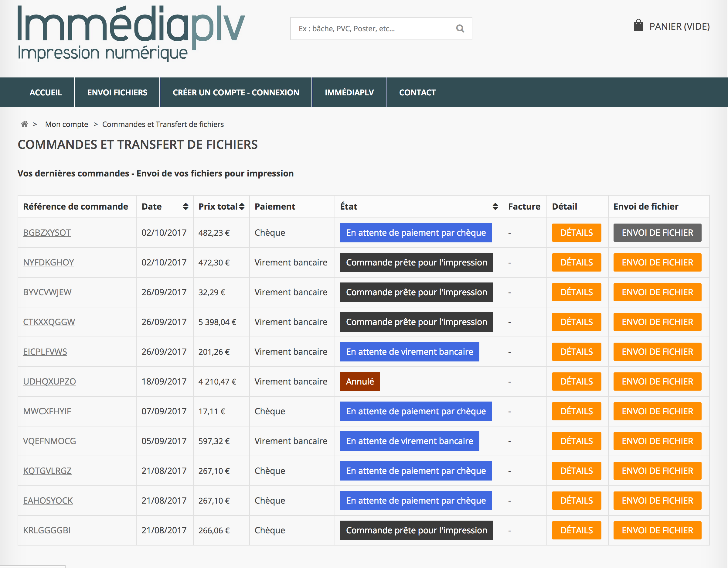Open order reference KQTGVLRGZ

47,470
